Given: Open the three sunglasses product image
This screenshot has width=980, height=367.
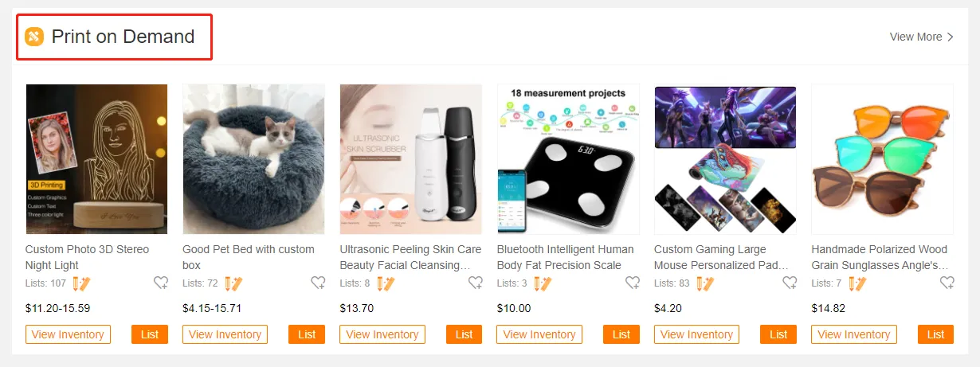Looking at the screenshot, I should [x=883, y=158].
